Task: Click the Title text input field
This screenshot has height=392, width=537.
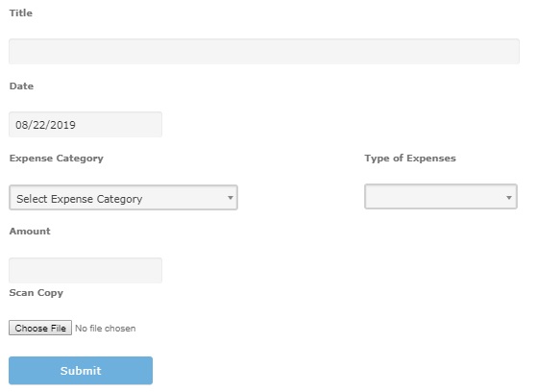Action: (264, 51)
